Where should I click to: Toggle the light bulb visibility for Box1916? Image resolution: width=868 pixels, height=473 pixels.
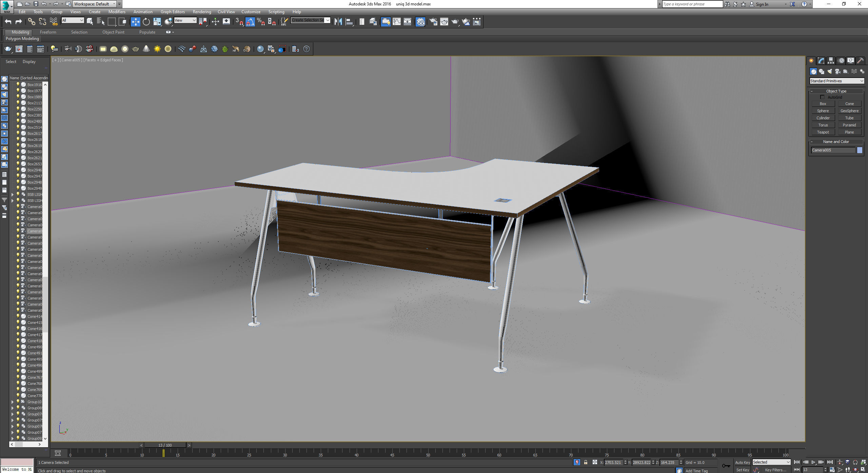[x=18, y=84]
